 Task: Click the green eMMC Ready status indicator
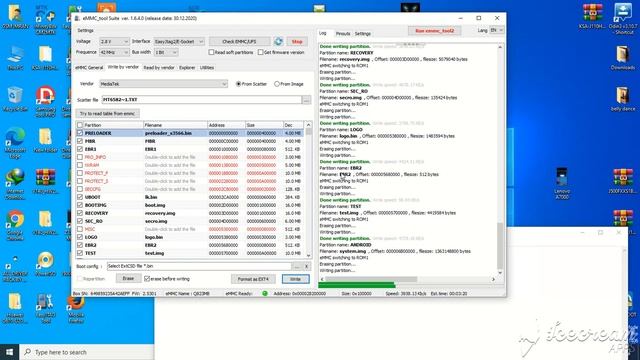pos(264,293)
